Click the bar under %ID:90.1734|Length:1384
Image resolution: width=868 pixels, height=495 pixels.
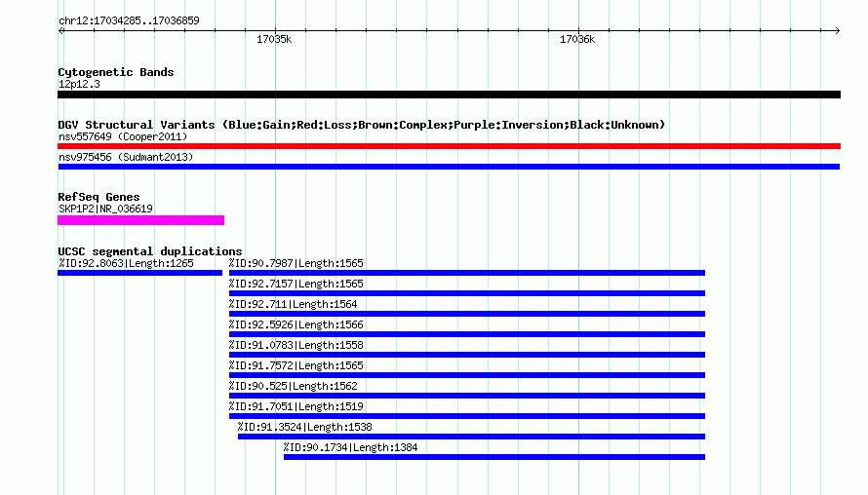click(x=494, y=457)
